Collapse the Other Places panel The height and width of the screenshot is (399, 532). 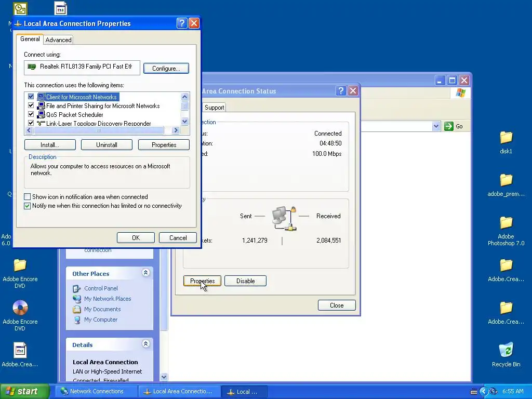(x=146, y=272)
